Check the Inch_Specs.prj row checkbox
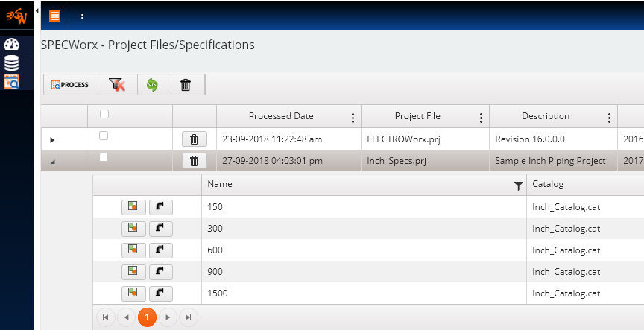This screenshot has width=644, height=330. click(x=104, y=157)
